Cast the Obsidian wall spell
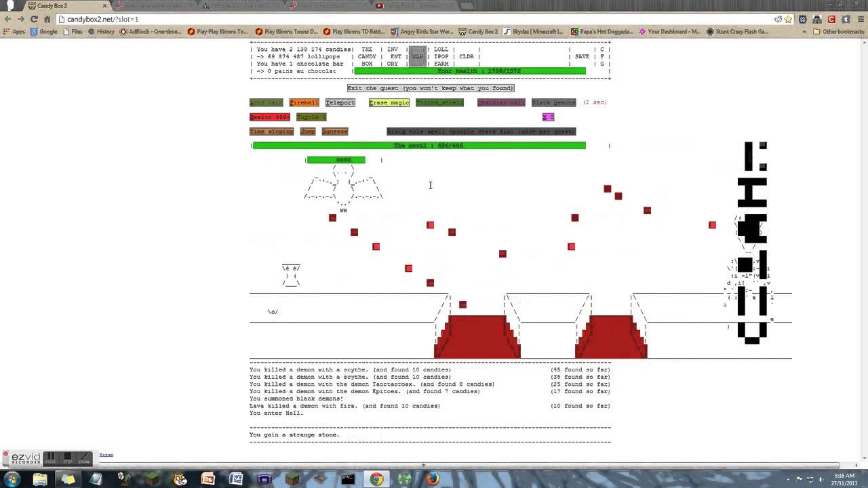 [x=501, y=102]
